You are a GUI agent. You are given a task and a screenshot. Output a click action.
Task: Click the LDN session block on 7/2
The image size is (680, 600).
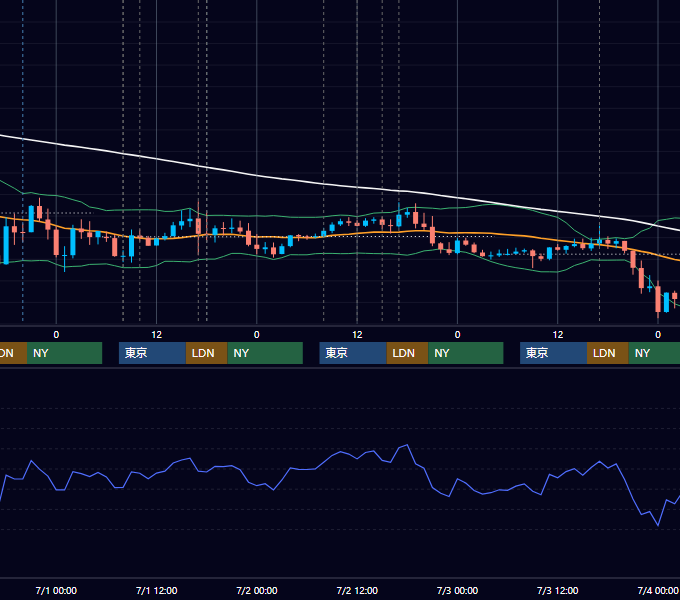pos(407,353)
